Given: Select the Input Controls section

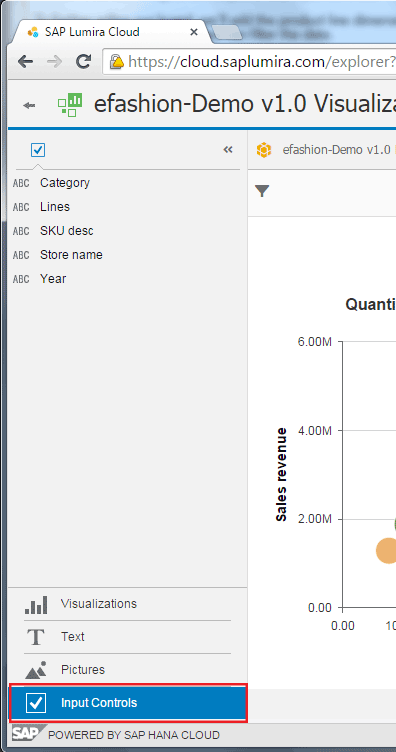Looking at the screenshot, I should point(128,703).
